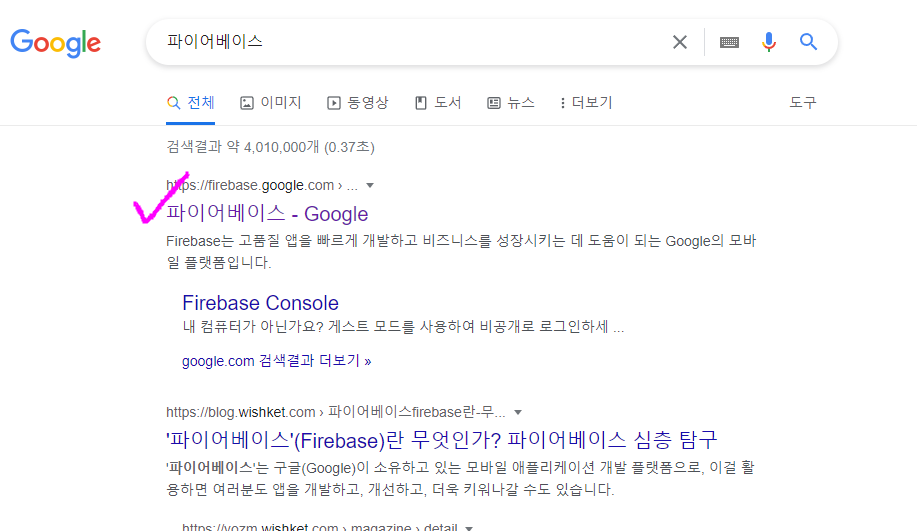Open the '파이어베이스'(Firebase)란 무엇인가 result
This screenshot has height=531, width=917.
pos(442,440)
